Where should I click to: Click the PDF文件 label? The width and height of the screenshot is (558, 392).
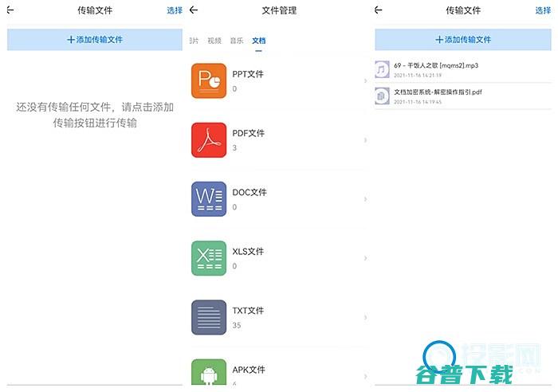click(x=249, y=133)
